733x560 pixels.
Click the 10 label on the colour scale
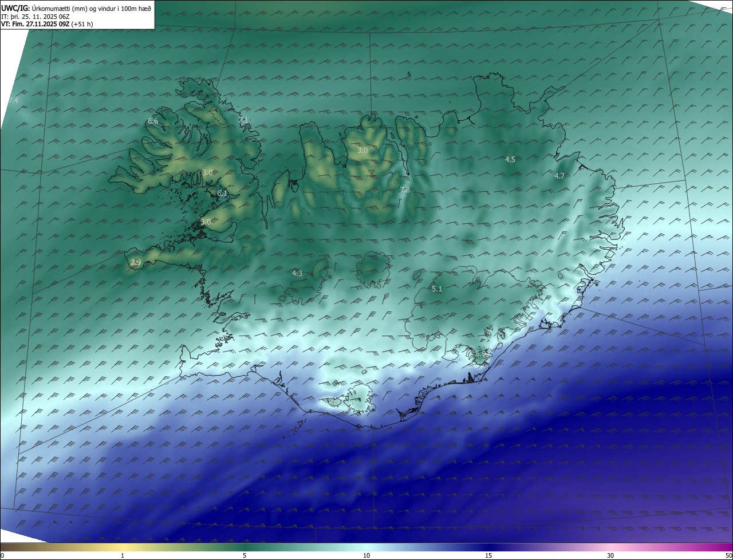click(366, 555)
